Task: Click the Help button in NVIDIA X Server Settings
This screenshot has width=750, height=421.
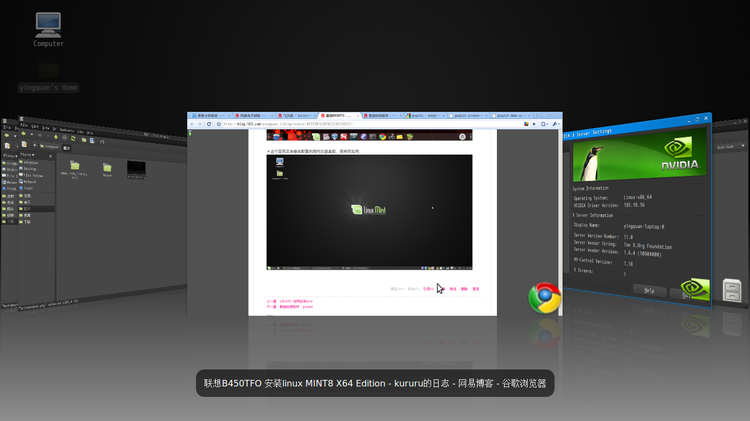Action: click(649, 290)
